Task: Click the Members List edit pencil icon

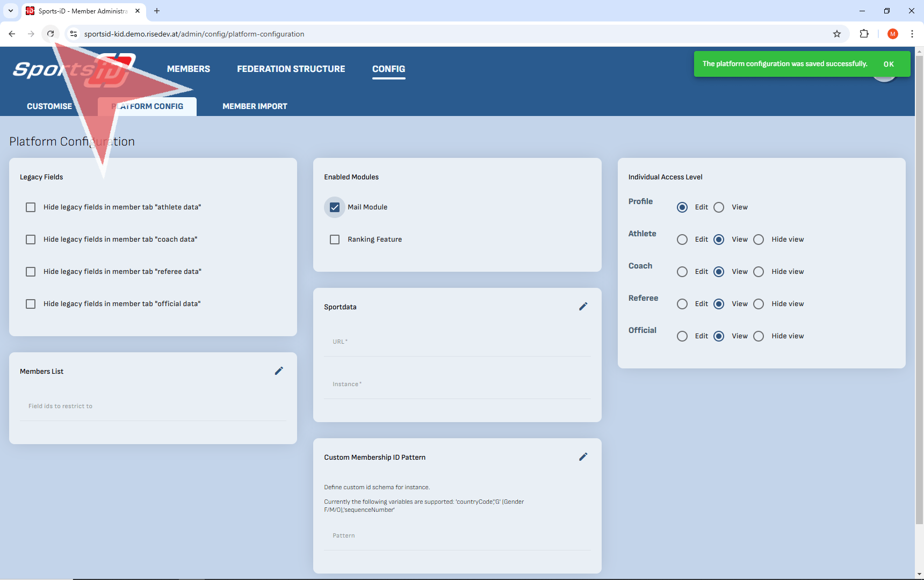Action: point(279,371)
